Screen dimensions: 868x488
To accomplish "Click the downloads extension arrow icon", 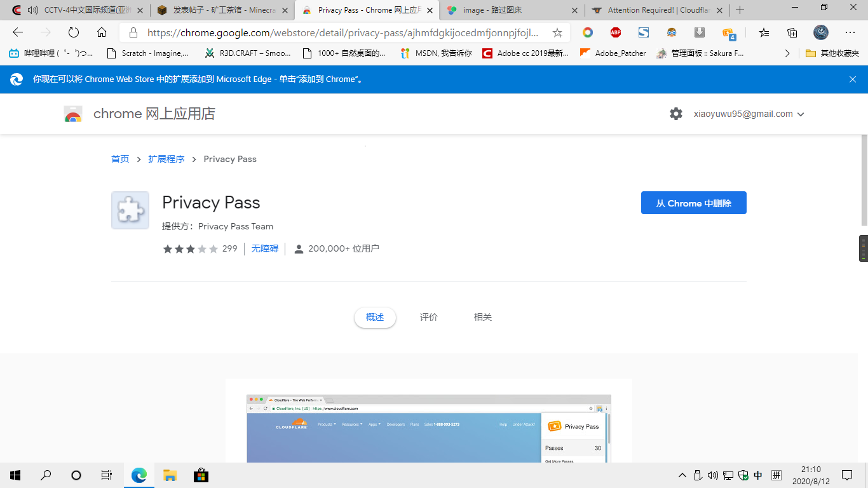I will (700, 32).
